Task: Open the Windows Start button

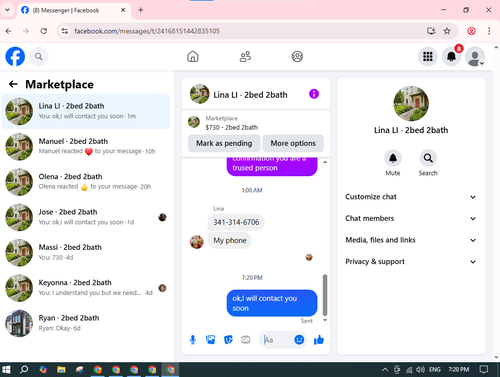Action: pyautogui.click(x=6, y=370)
